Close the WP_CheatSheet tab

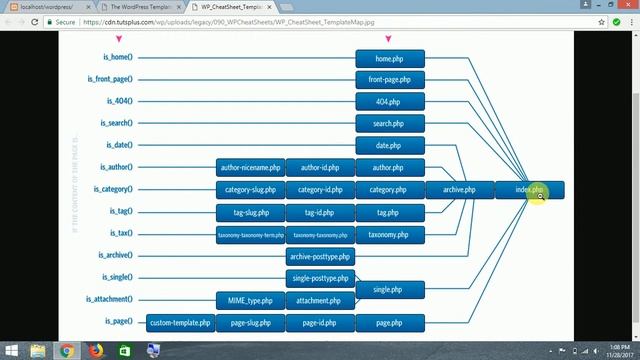(x=269, y=7)
